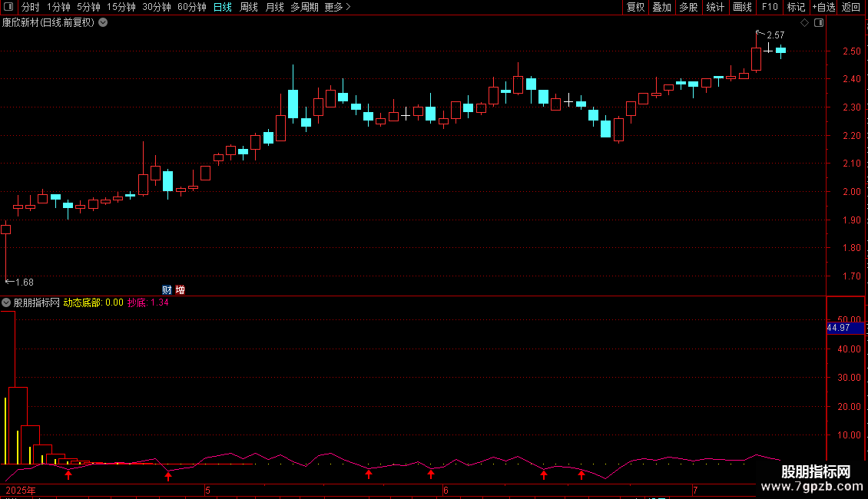Toggle the right side panel icon
868x499 pixels.
(x=819, y=23)
